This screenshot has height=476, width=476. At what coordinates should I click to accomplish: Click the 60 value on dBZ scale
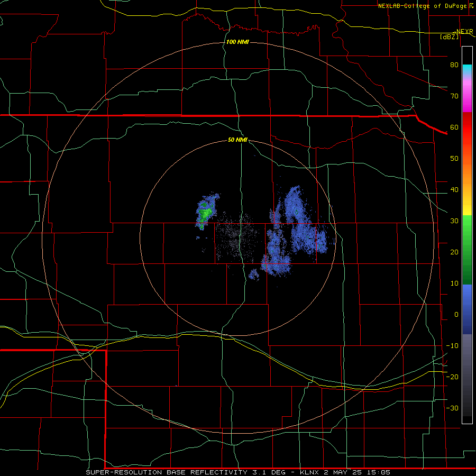(x=454, y=127)
